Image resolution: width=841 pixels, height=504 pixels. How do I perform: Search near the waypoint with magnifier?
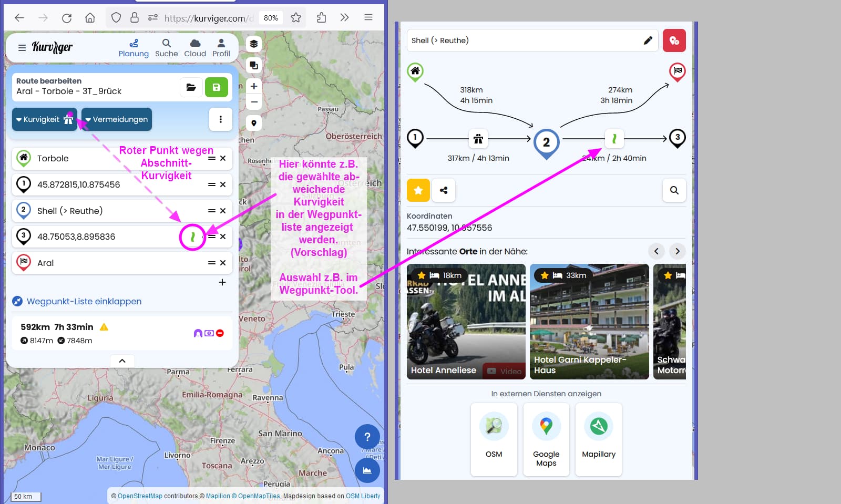(674, 190)
